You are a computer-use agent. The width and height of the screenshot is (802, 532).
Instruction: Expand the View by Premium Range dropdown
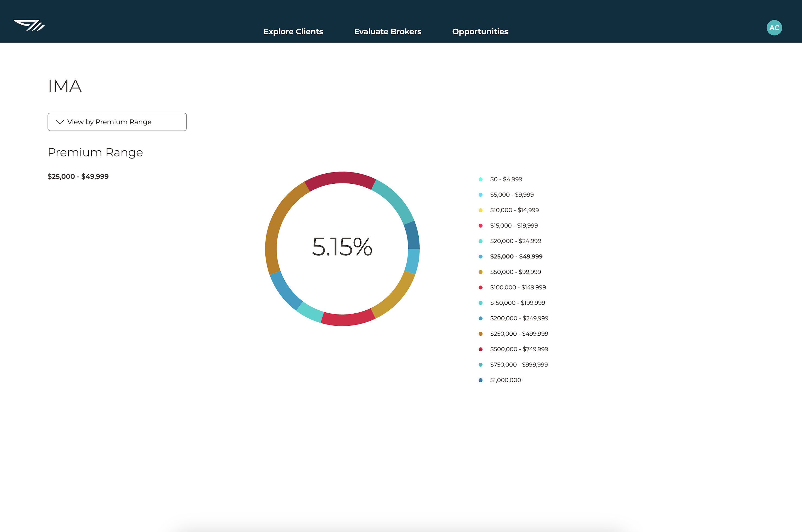(117, 122)
